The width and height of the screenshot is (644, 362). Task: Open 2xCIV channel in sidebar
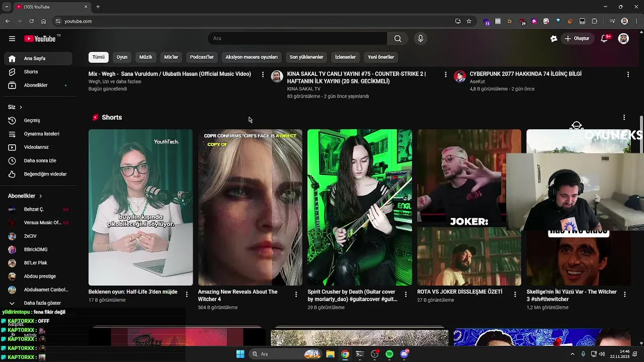pyautogui.click(x=38, y=236)
